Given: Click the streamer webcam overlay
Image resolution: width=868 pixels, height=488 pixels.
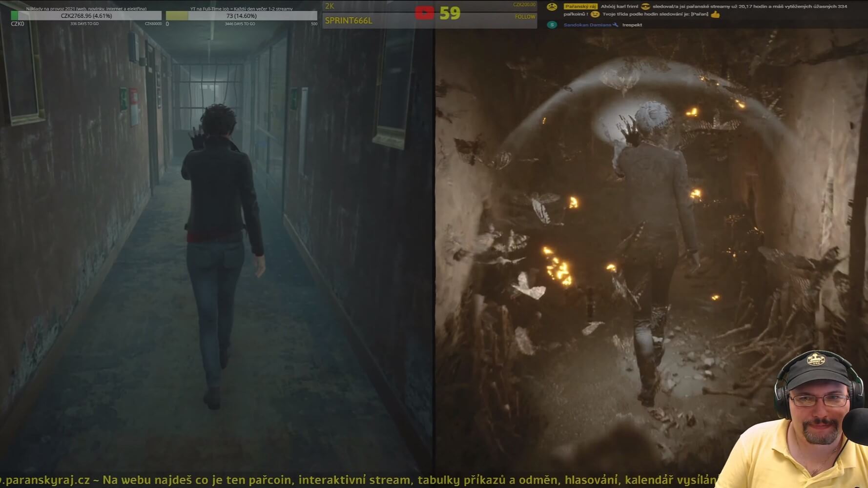Looking at the screenshot, I should pos(810,420).
